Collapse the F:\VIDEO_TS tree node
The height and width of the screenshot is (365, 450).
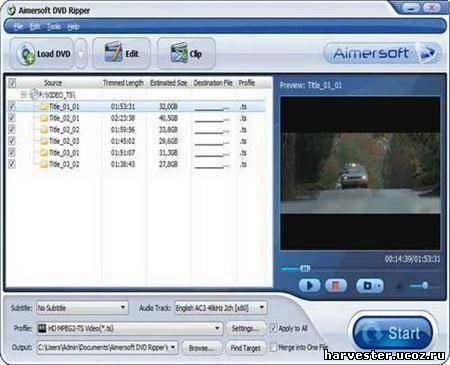[24, 95]
